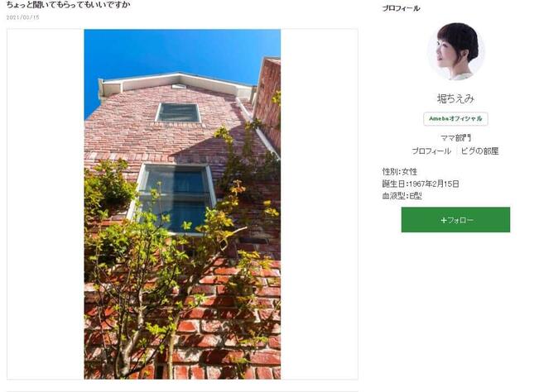Click the white margin right of the photo

click(319, 204)
